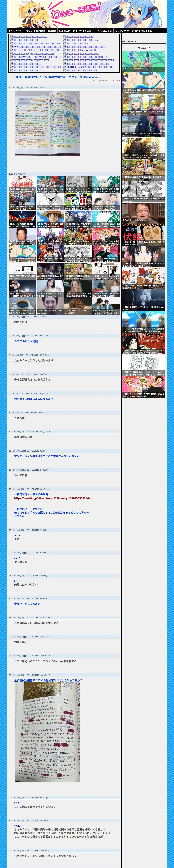
Task: Click the >>23 reply anchor
Action: pos(17,803)
